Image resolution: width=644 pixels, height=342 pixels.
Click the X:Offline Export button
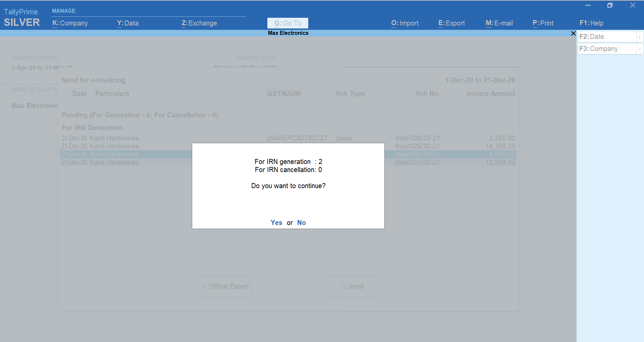pyautogui.click(x=225, y=286)
